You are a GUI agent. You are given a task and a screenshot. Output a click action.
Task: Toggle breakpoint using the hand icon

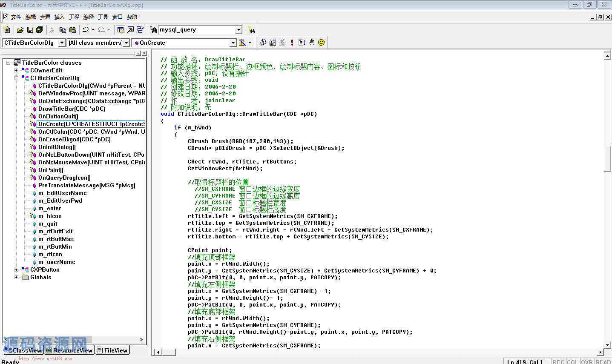(x=311, y=43)
